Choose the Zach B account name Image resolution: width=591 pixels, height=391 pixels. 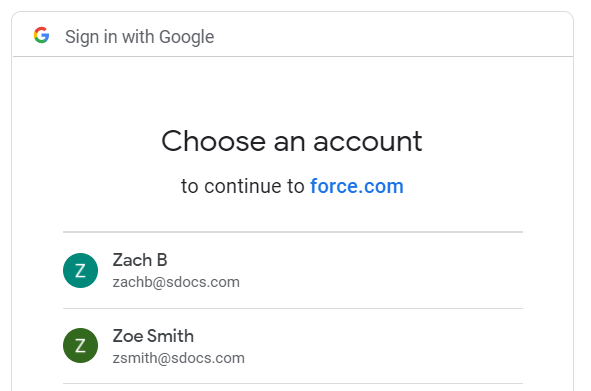pyautogui.click(x=140, y=260)
